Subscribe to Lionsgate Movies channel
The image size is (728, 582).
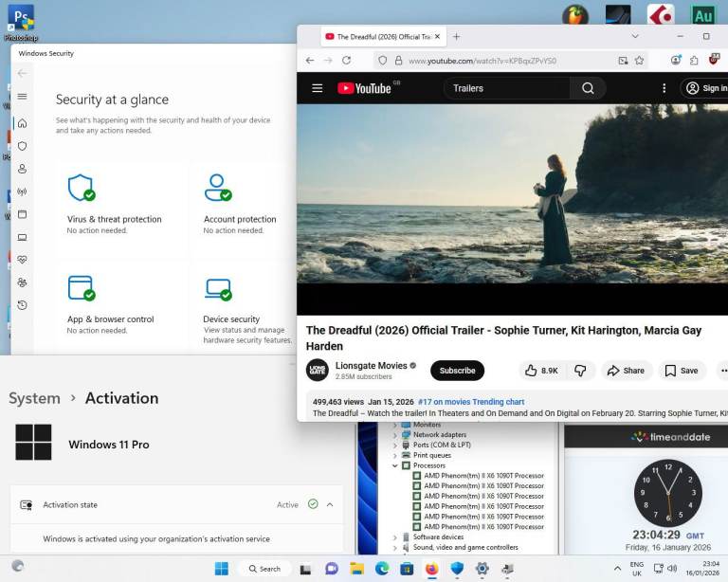click(x=457, y=371)
